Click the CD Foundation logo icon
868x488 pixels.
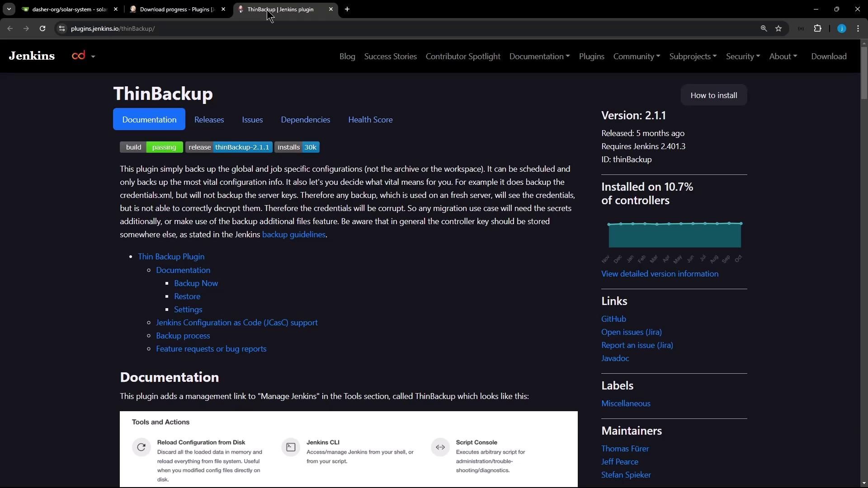[x=79, y=56]
